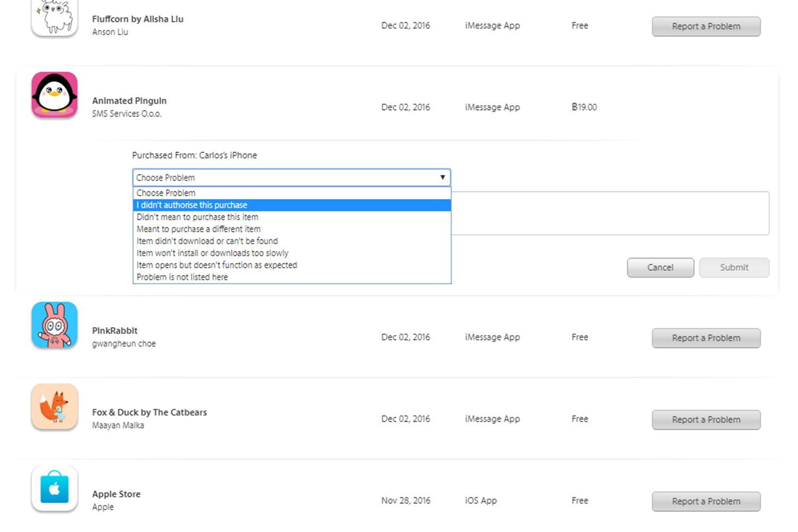The image size is (798, 532).
Task: Click 'Purchased From: Carlos's iPhone' text
Action: click(195, 155)
